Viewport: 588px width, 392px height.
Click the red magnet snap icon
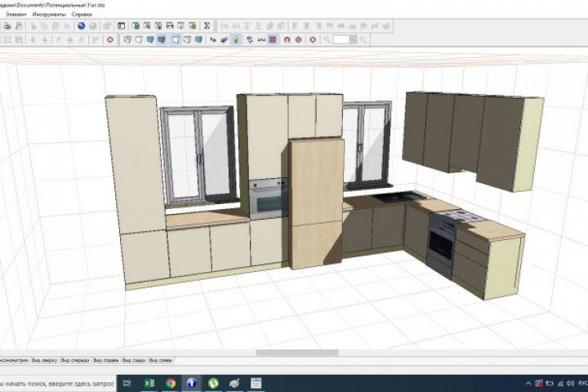pyautogui.click(x=287, y=39)
